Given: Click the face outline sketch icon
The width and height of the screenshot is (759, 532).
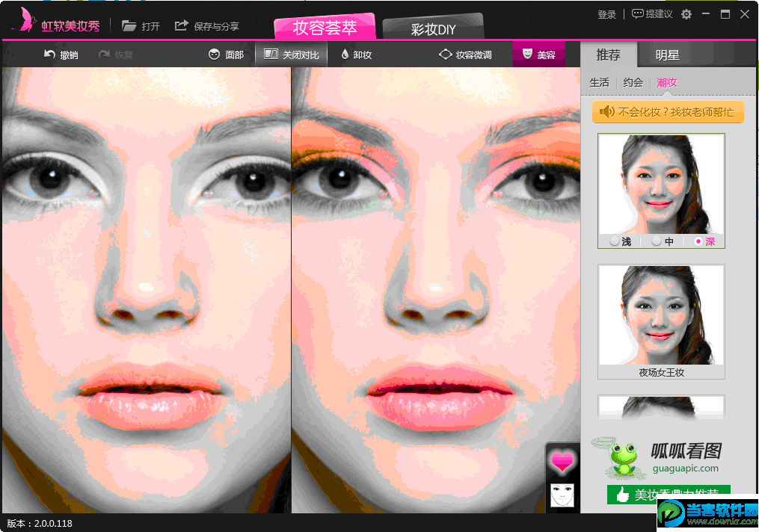Looking at the screenshot, I should (x=562, y=495).
